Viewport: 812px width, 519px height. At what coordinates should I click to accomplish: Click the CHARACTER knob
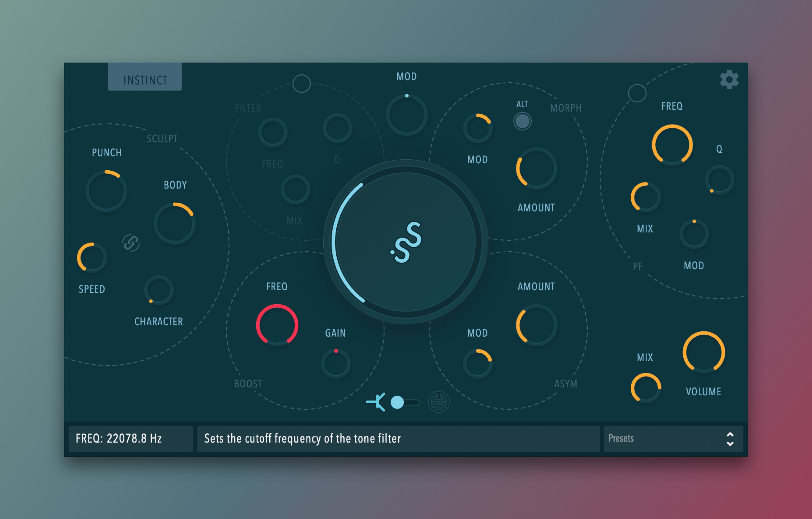159,290
